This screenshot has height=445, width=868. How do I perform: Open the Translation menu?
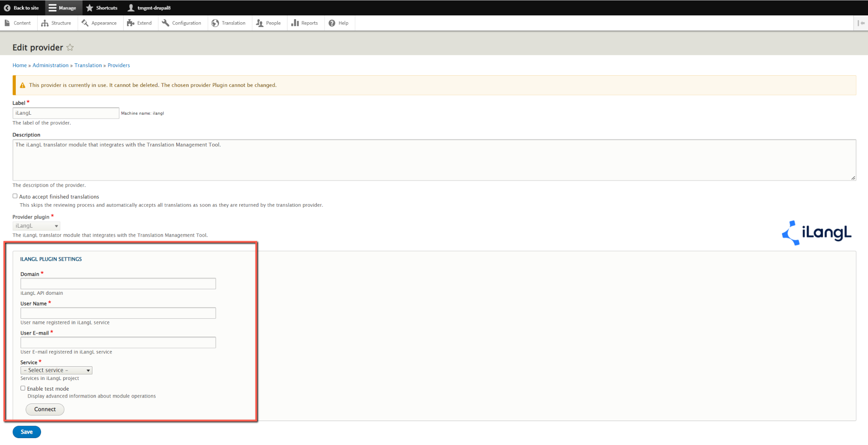[228, 23]
